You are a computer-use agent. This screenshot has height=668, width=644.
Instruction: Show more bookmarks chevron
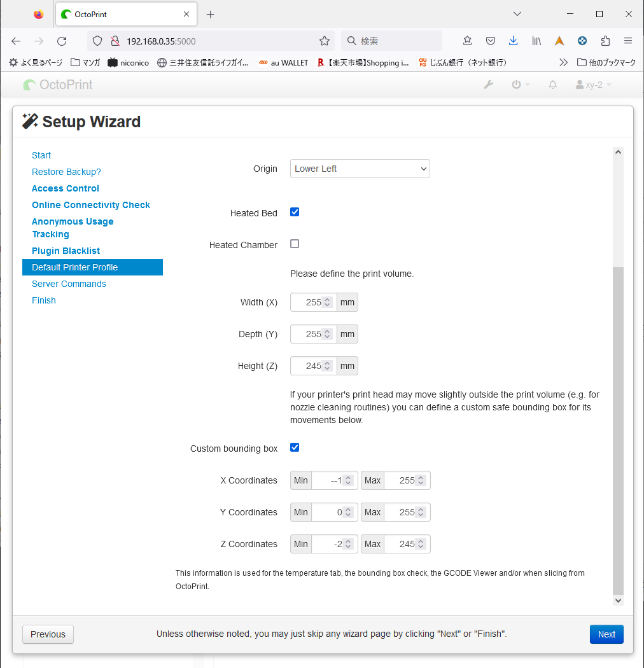(563, 62)
